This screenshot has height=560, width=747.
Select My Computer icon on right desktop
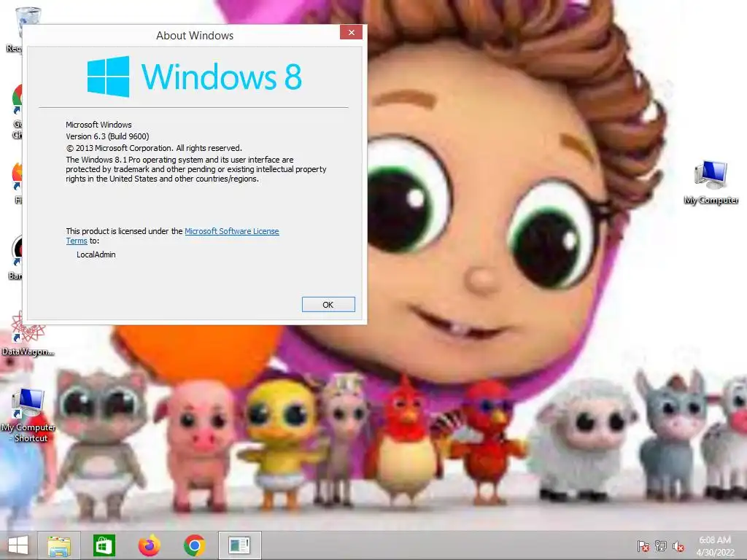click(711, 183)
